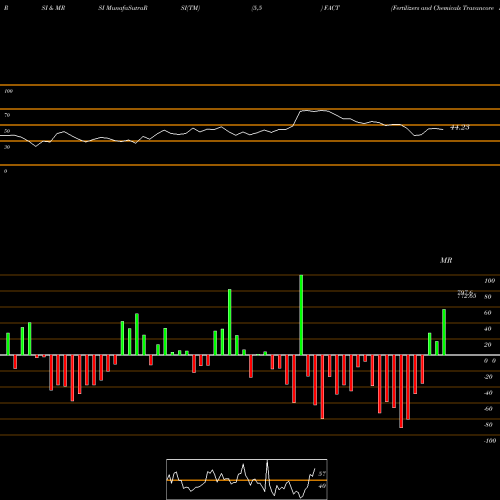Viewport: 500px width, 500px height.
Task: Click the '(5,5' parameter text
Action: (257, 8)
